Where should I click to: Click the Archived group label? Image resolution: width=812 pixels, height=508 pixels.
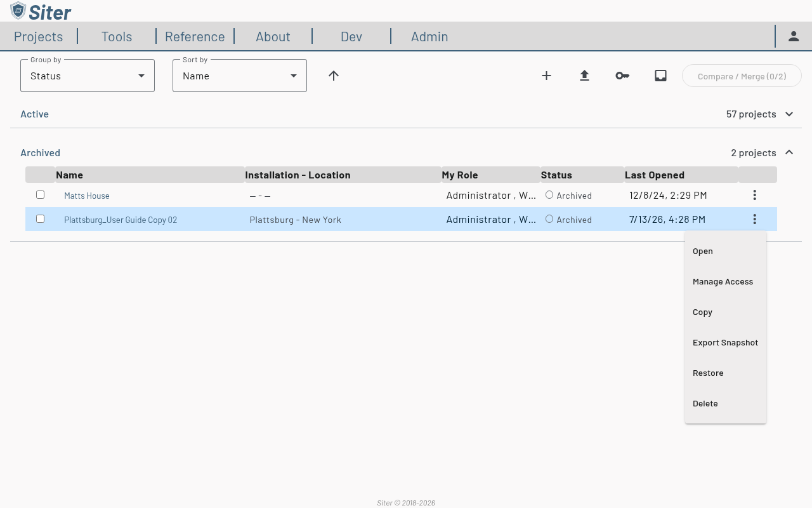[x=40, y=152]
